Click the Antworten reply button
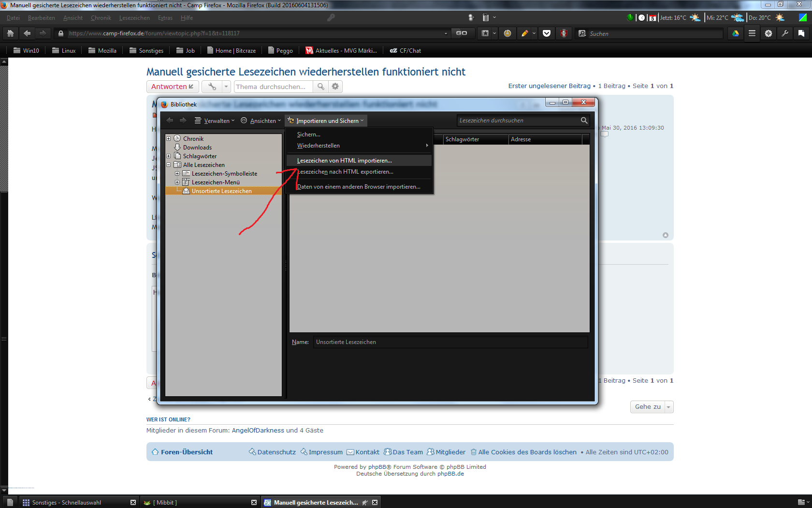This screenshot has width=812, height=508. coord(173,87)
